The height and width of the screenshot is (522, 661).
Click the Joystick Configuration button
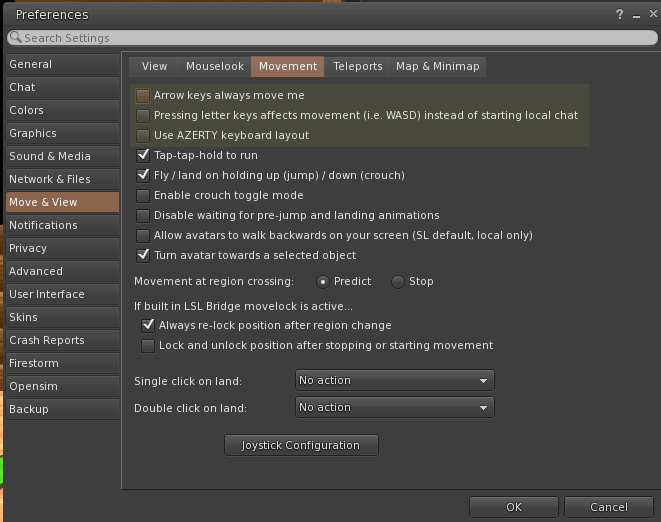(x=301, y=445)
